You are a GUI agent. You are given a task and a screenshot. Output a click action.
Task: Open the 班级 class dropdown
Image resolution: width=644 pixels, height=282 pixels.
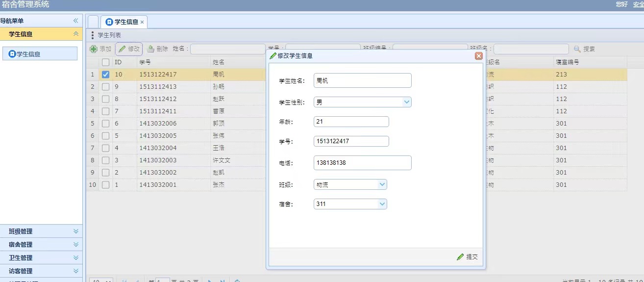(382, 184)
